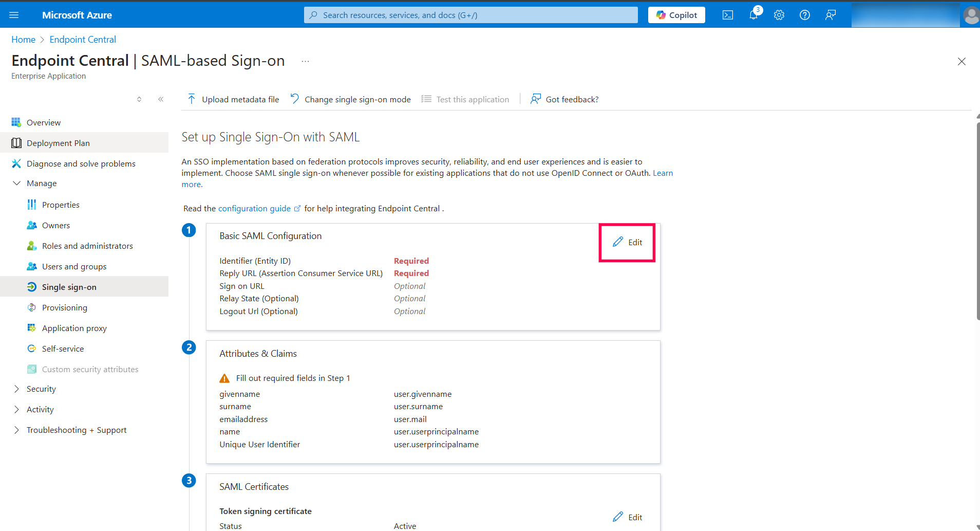Collapse the Manage section

coord(16,183)
